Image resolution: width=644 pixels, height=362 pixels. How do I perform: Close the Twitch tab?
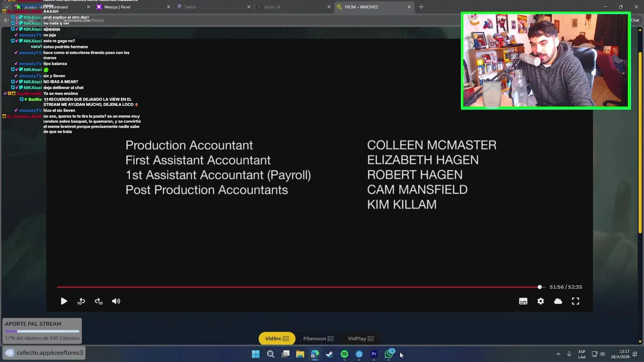(x=249, y=7)
